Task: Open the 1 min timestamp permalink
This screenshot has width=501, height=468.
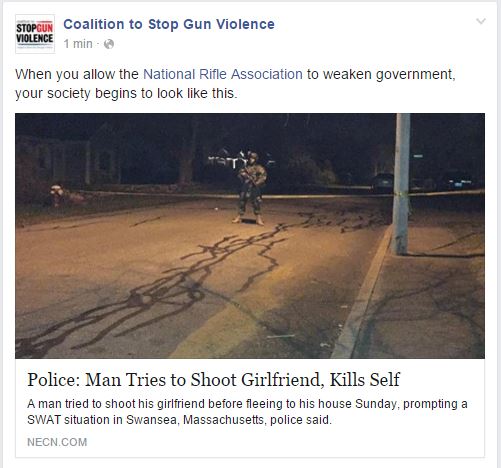Action: pos(78,44)
